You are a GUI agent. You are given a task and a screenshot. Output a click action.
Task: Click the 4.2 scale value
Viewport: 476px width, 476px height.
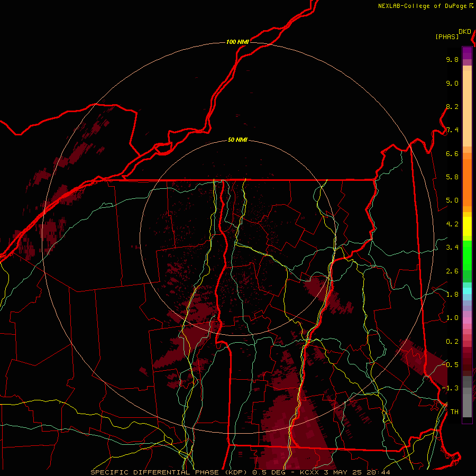click(452, 224)
